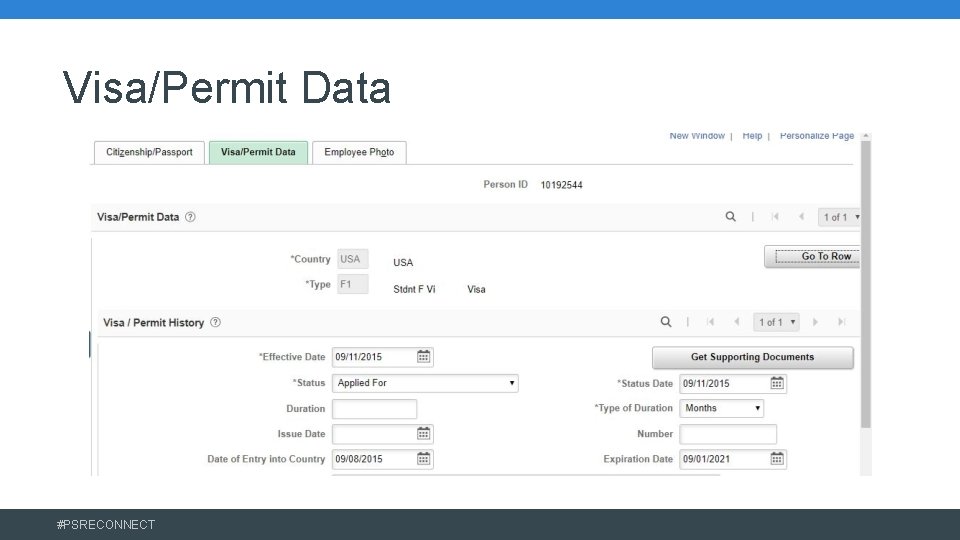The image size is (960, 540).
Task: Click into the Duration text field
Action: (374, 409)
